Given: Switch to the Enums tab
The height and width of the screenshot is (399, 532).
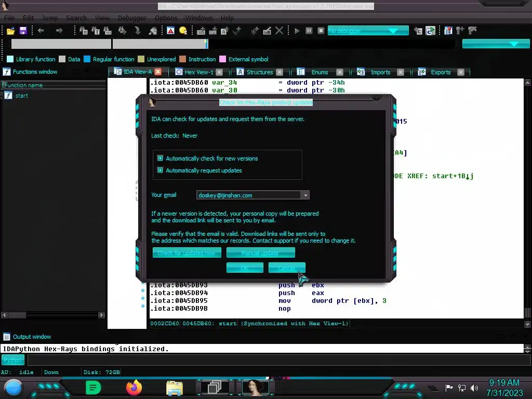Looking at the screenshot, I should coord(320,72).
